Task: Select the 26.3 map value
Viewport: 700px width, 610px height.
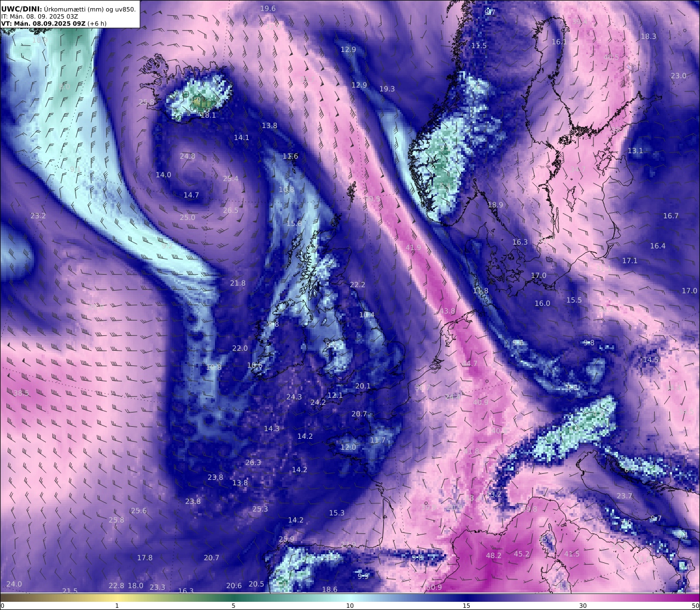Action: [x=253, y=462]
